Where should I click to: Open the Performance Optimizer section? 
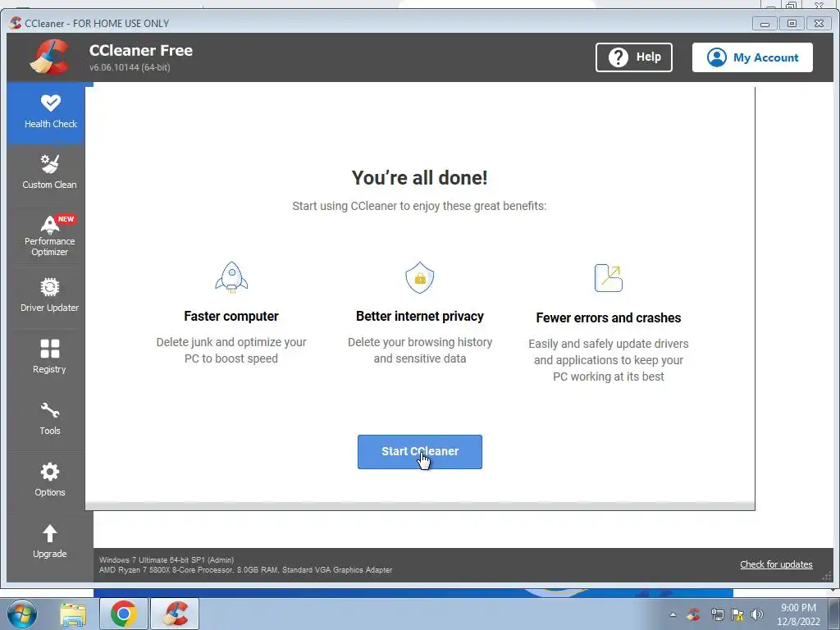49,235
